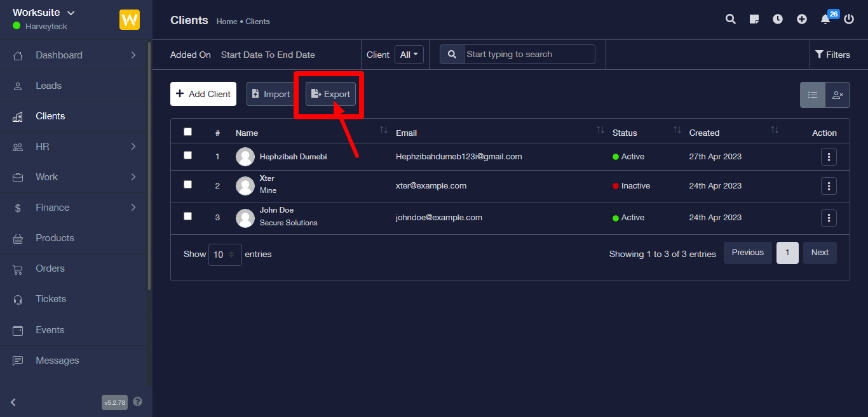Open the Client All dropdown
Screen dimensions: 868x417
409,55
